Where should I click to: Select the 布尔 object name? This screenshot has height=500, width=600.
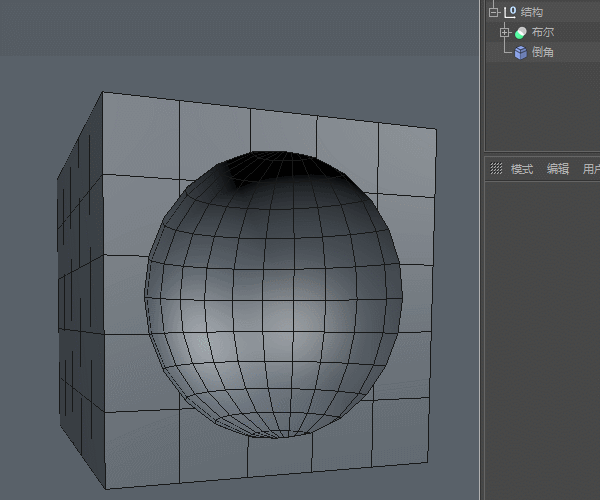543,32
